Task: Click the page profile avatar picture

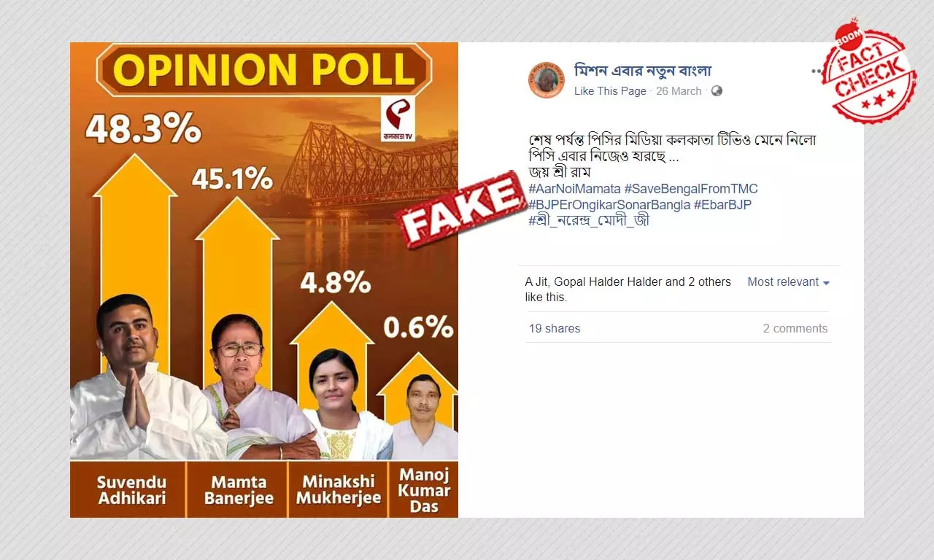Action: (x=547, y=80)
